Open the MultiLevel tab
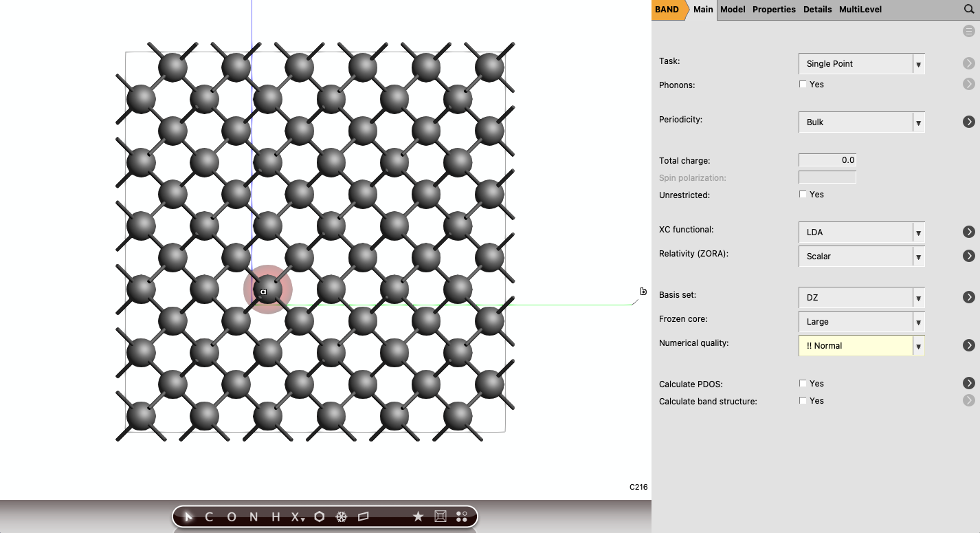The width and height of the screenshot is (980, 533). 860,10
